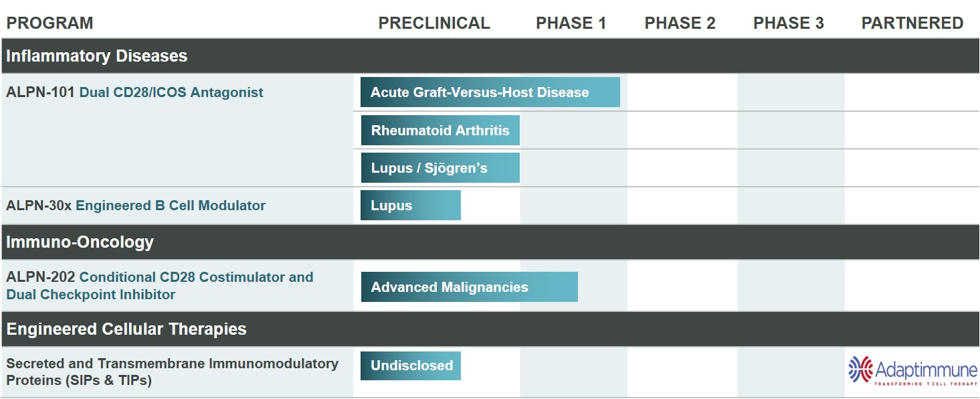The width and height of the screenshot is (980, 399).
Task: Click the PROGRAM column header
Action: [x=50, y=23]
